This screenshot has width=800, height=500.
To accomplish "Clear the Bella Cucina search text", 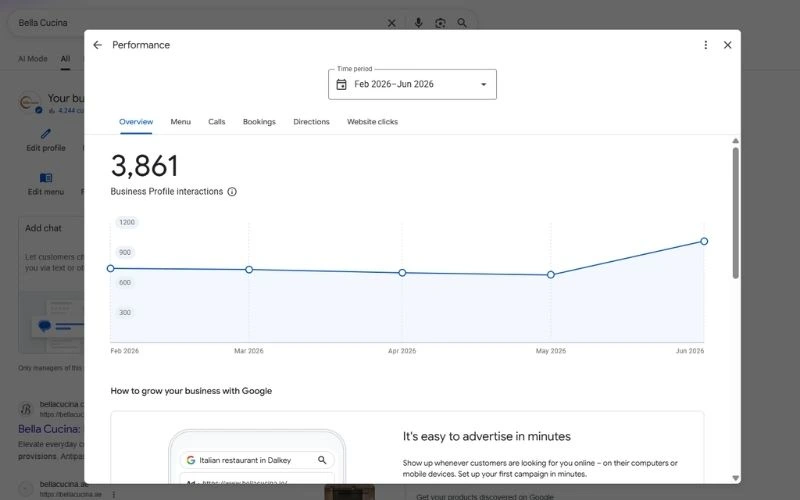I will pos(391,23).
